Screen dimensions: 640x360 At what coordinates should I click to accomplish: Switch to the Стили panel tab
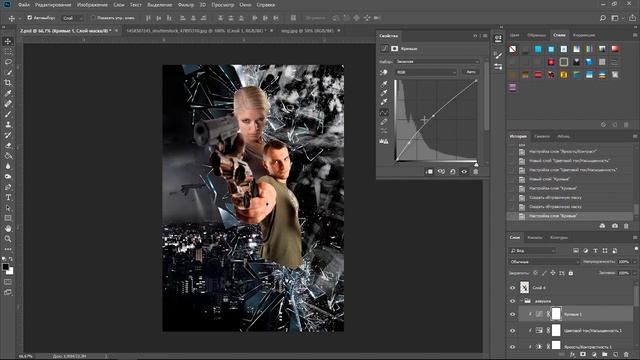click(559, 35)
